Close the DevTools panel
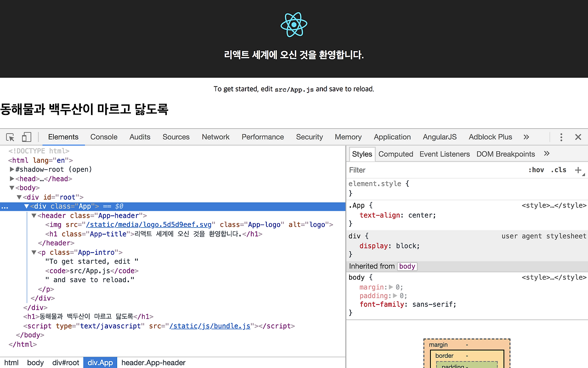Image resolution: width=588 pixels, height=368 pixels. (x=578, y=137)
